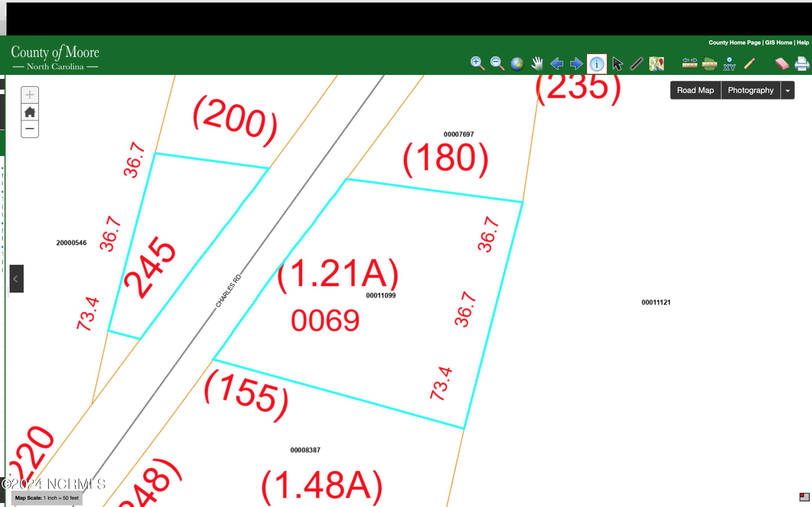Activate the Pan hand tool

coord(537,63)
